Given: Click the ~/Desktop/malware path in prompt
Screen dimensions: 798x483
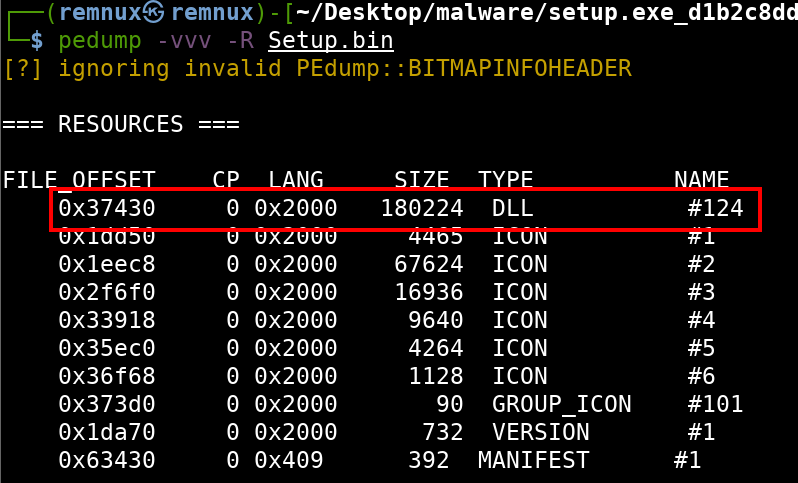Looking at the screenshot, I should (x=416, y=13).
